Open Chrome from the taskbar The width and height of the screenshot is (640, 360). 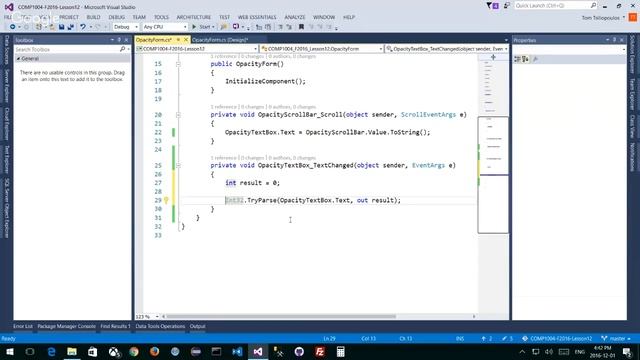pyautogui.click(x=134, y=352)
